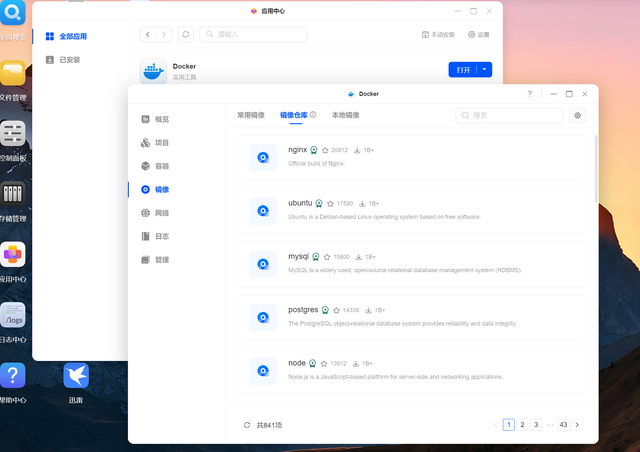Click the next page arrow in pagination
Viewport: 640px width, 452px height.
(x=577, y=425)
